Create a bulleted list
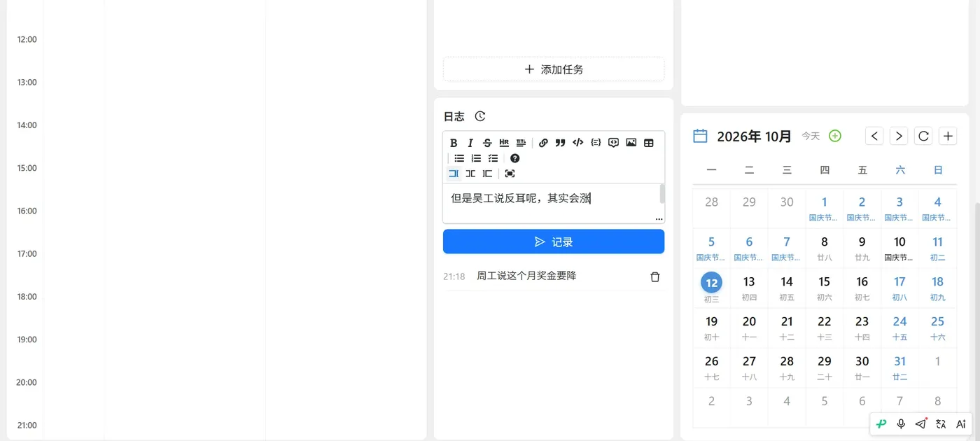The height and width of the screenshot is (441, 980). (x=459, y=158)
